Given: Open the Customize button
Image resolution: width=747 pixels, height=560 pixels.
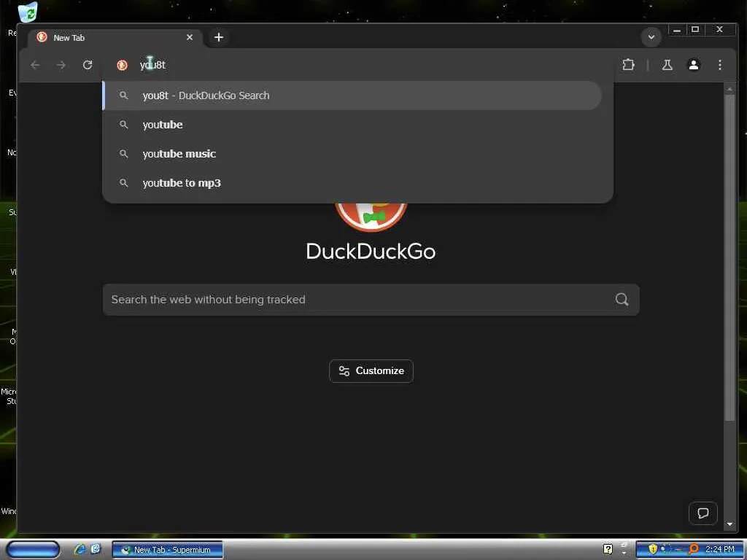Looking at the screenshot, I should pyautogui.click(x=371, y=371).
